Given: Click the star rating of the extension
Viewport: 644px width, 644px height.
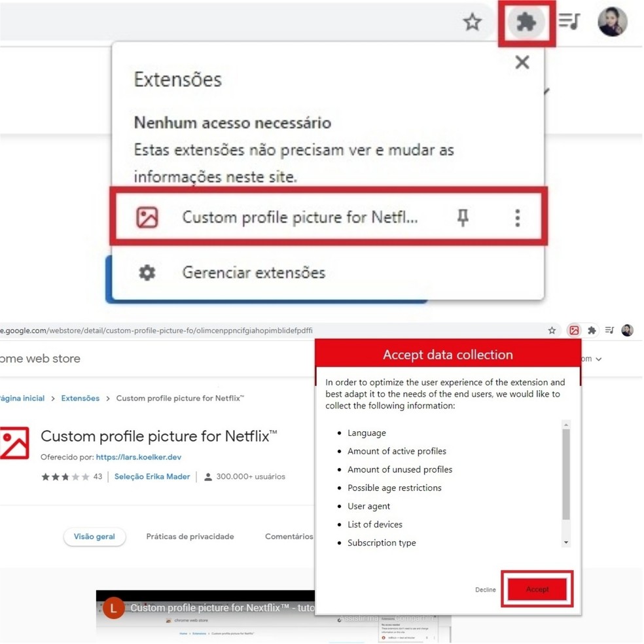Looking at the screenshot, I should (x=65, y=477).
